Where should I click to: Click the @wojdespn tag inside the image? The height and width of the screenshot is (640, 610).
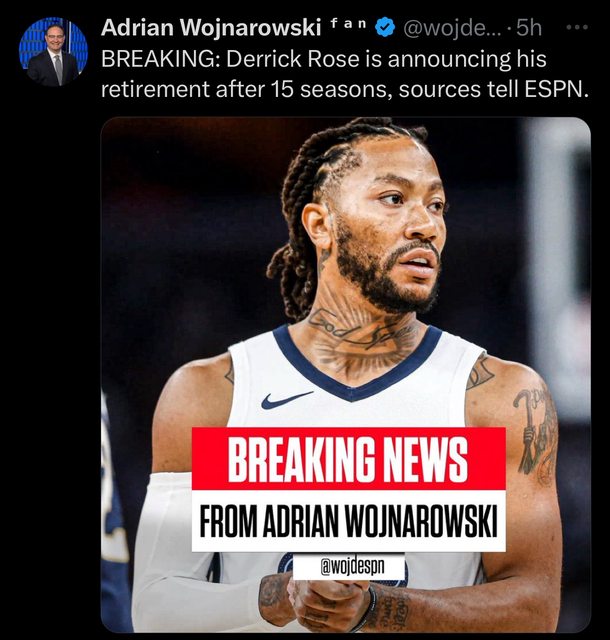(x=349, y=566)
